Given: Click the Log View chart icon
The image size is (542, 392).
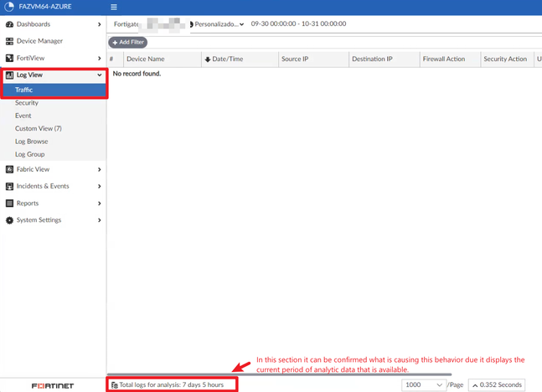Looking at the screenshot, I should point(10,75).
